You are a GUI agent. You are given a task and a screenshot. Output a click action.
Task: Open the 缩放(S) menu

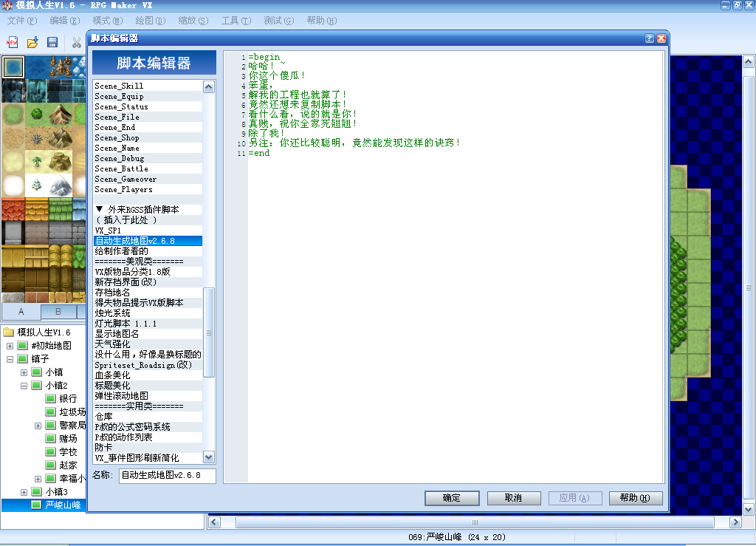[193, 20]
